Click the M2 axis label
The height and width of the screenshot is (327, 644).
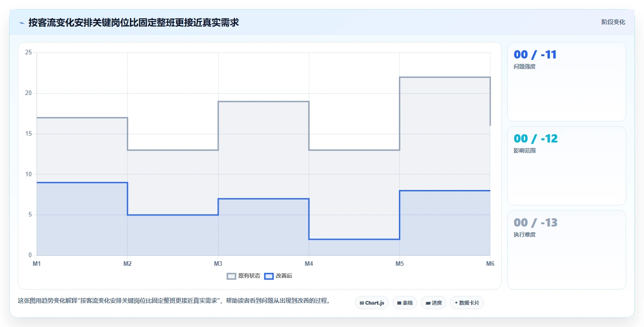click(128, 264)
